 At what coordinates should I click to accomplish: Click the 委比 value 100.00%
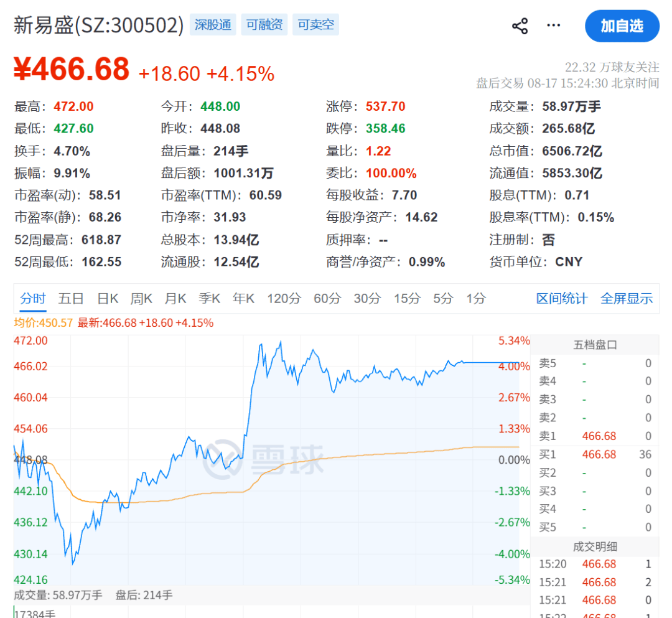tap(391, 174)
